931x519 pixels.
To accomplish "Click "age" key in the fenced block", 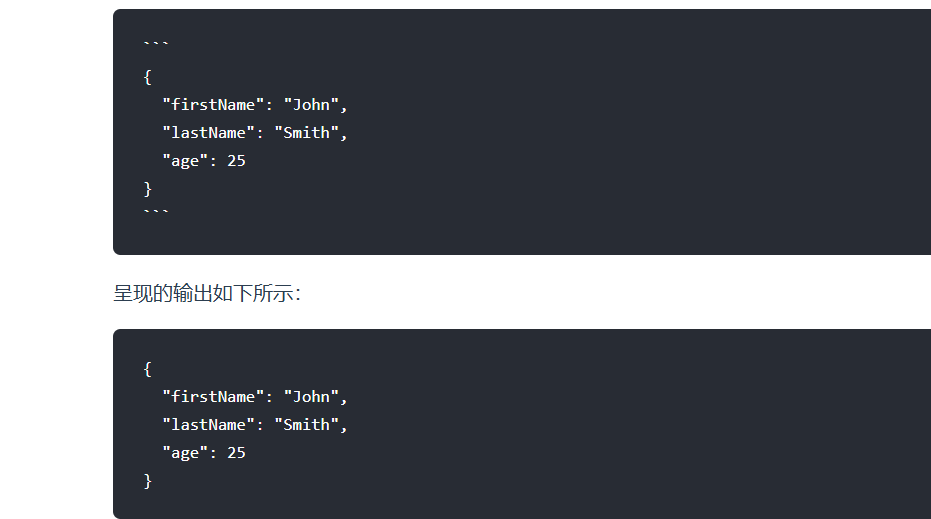I will point(185,161).
